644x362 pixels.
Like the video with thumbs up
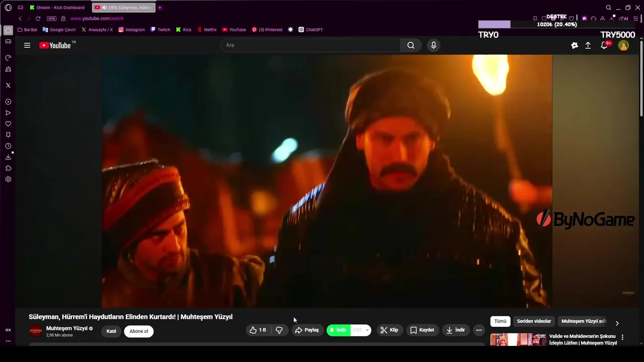[x=258, y=330]
